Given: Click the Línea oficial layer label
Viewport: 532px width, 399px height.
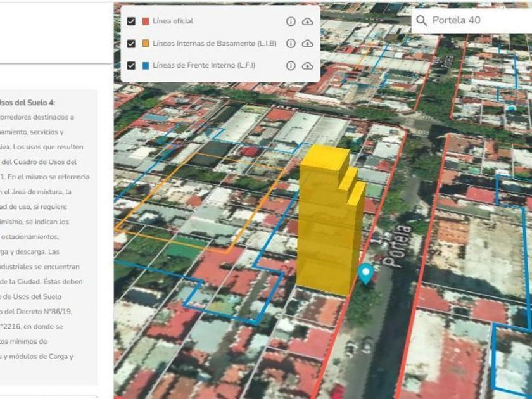Looking at the screenshot, I should tap(173, 22).
